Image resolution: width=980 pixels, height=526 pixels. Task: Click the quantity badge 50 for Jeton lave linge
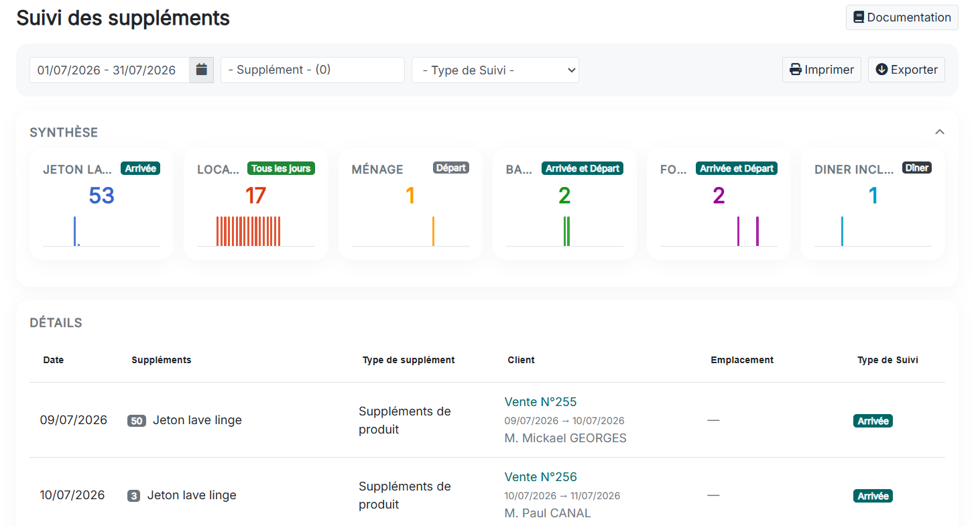pyautogui.click(x=137, y=421)
